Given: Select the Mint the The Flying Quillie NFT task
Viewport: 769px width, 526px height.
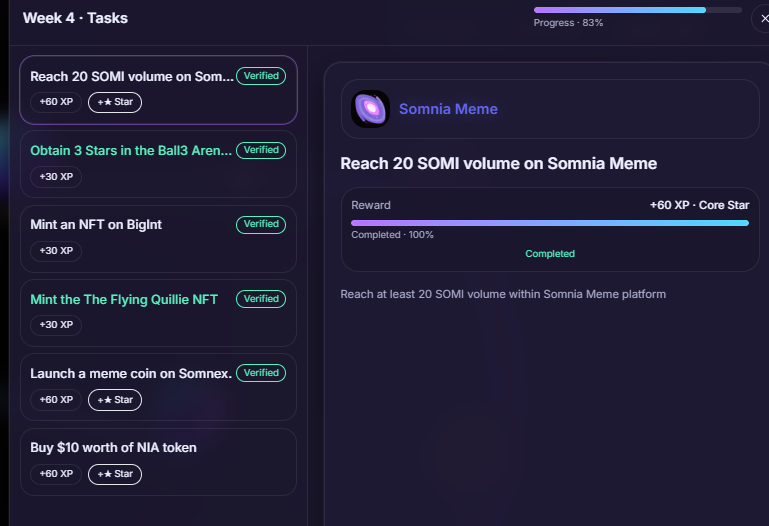Looking at the screenshot, I should 158,313.
